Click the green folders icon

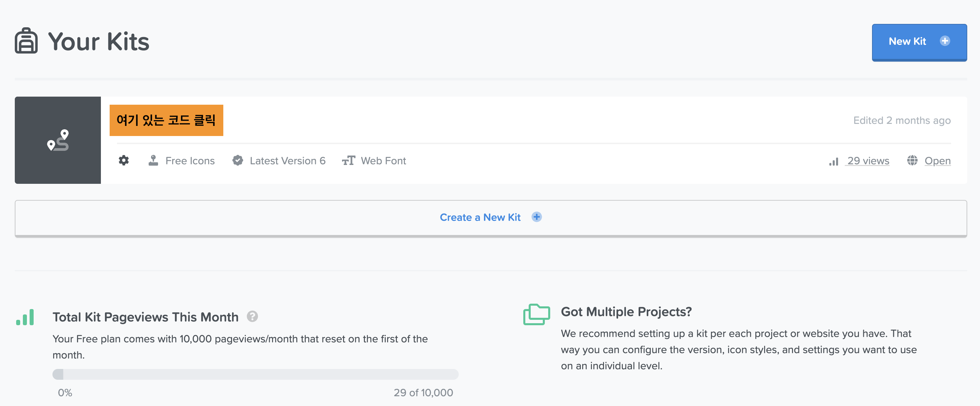coord(536,314)
